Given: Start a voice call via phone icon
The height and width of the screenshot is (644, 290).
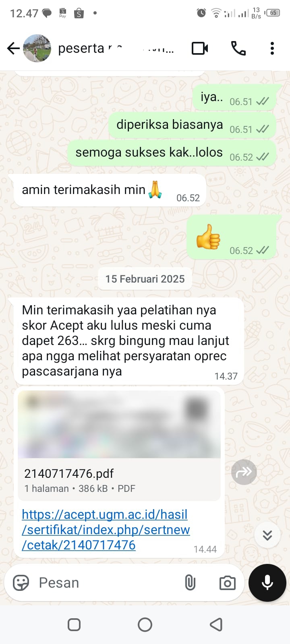Looking at the screenshot, I should click(x=238, y=48).
